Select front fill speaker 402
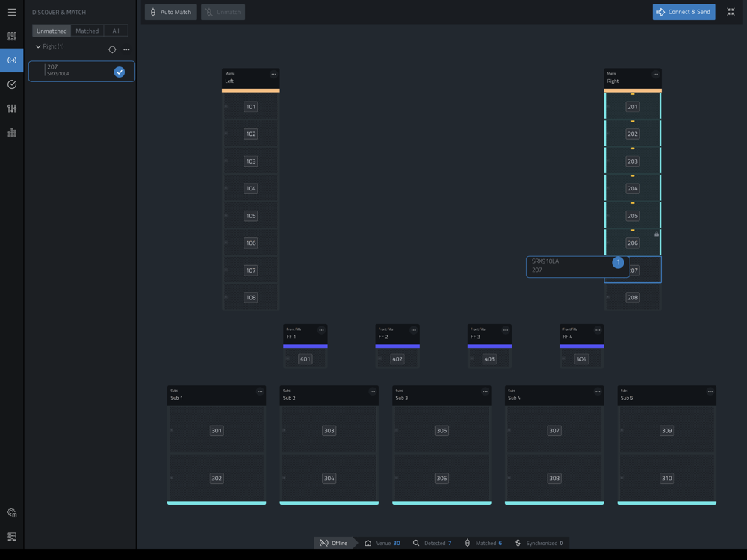The height and width of the screenshot is (560, 747). click(x=397, y=359)
